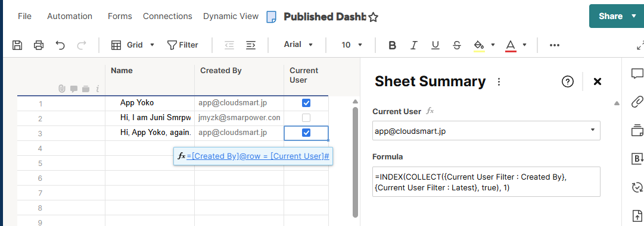644x226 pixels.
Task: Open the Automation menu
Action: [70, 17]
